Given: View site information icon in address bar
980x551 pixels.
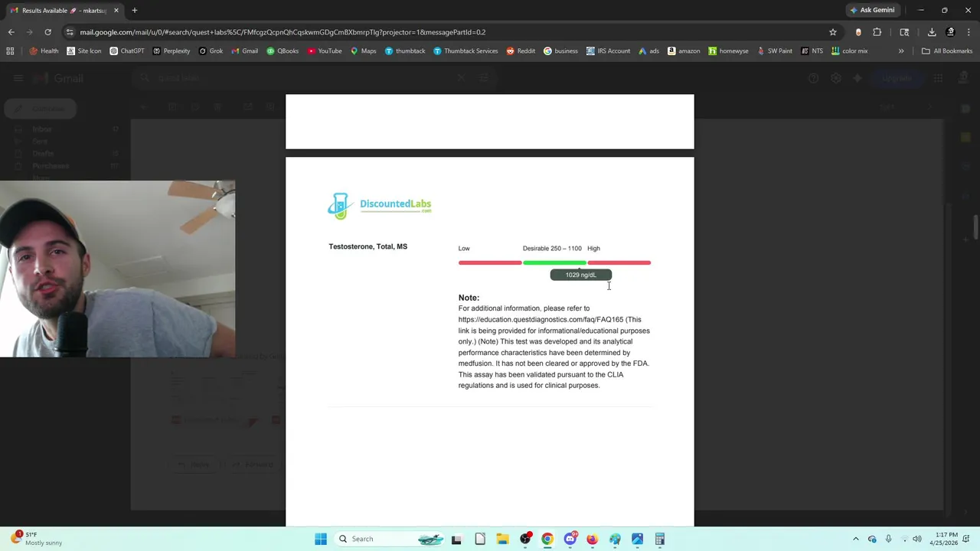Looking at the screenshot, I should click(x=70, y=32).
